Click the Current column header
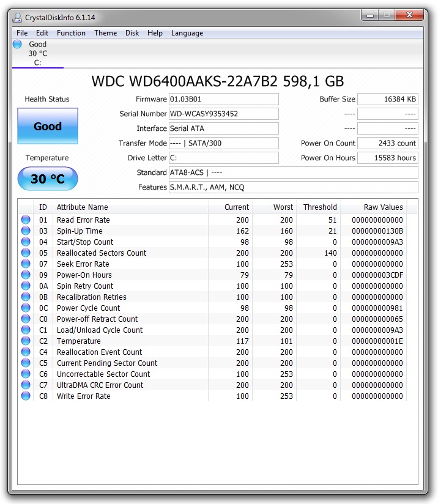 (x=230, y=207)
